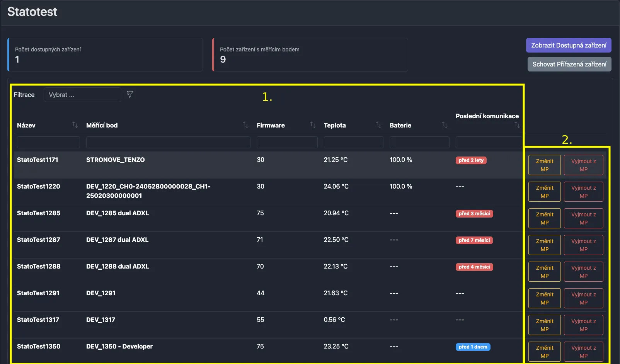Click Vyjmout z MP for StatoTest1220
This screenshot has height=364, width=620.
[583, 192]
